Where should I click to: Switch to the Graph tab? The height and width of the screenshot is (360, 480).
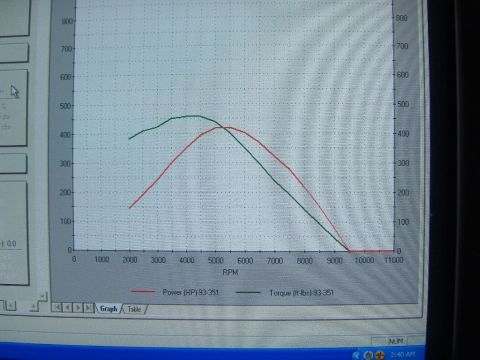tap(109, 309)
